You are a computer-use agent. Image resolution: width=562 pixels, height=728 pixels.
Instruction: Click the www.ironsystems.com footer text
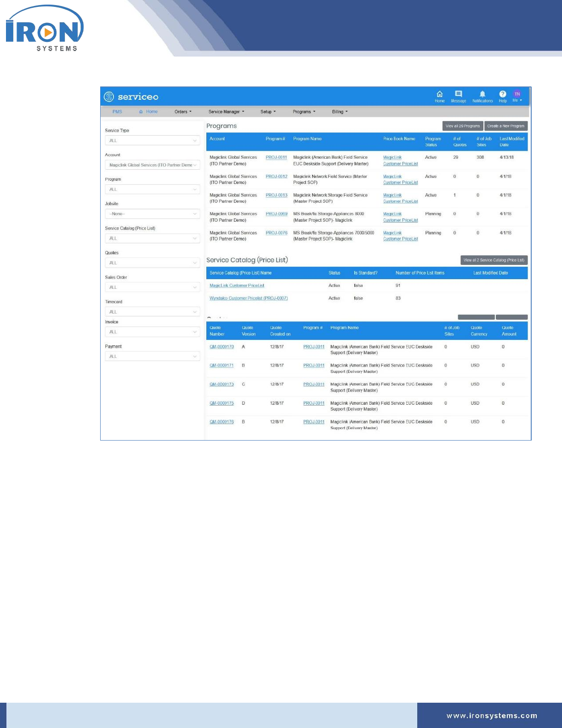point(492,716)
